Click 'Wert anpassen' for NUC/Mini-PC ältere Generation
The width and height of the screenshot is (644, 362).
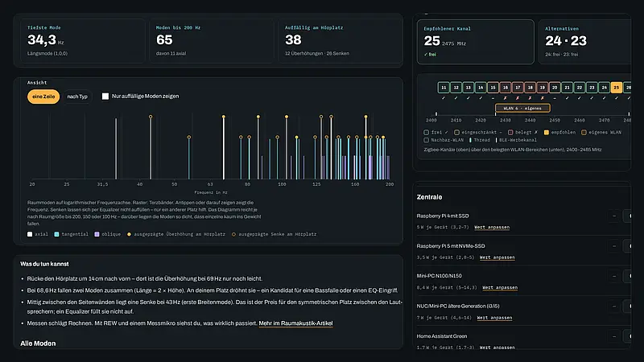point(494,318)
